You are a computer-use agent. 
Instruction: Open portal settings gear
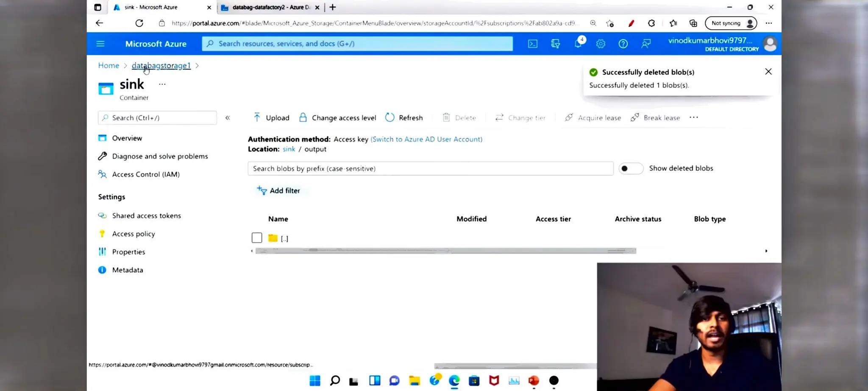(x=601, y=44)
